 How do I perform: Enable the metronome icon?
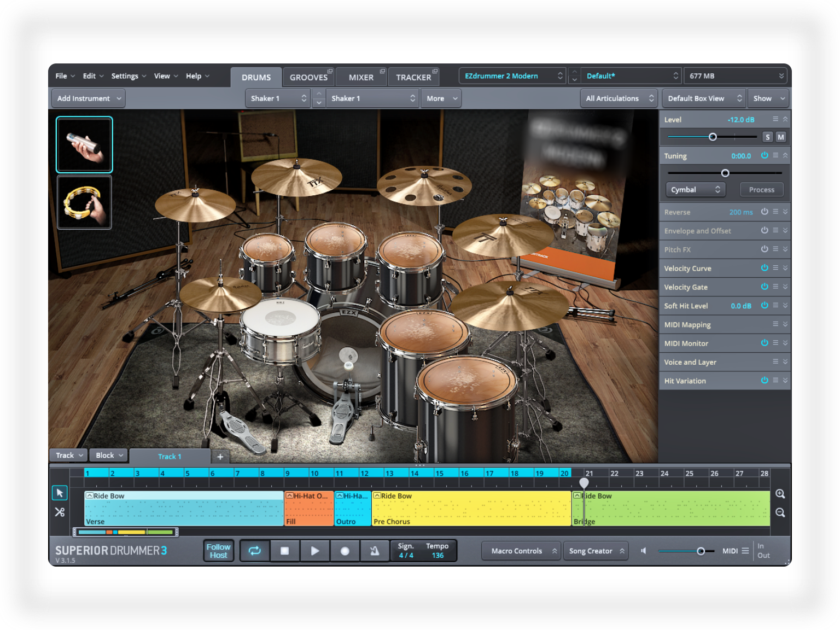click(x=375, y=551)
